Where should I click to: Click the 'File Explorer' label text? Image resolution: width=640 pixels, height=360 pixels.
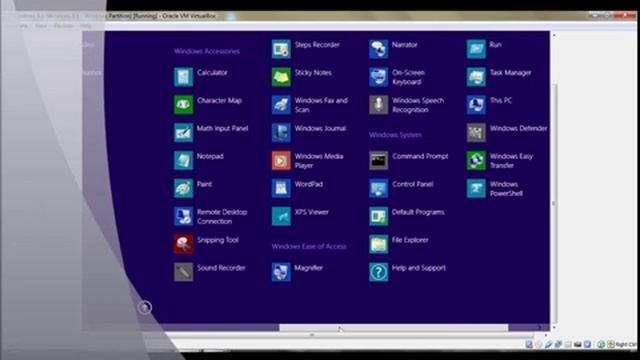tap(410, 240)
